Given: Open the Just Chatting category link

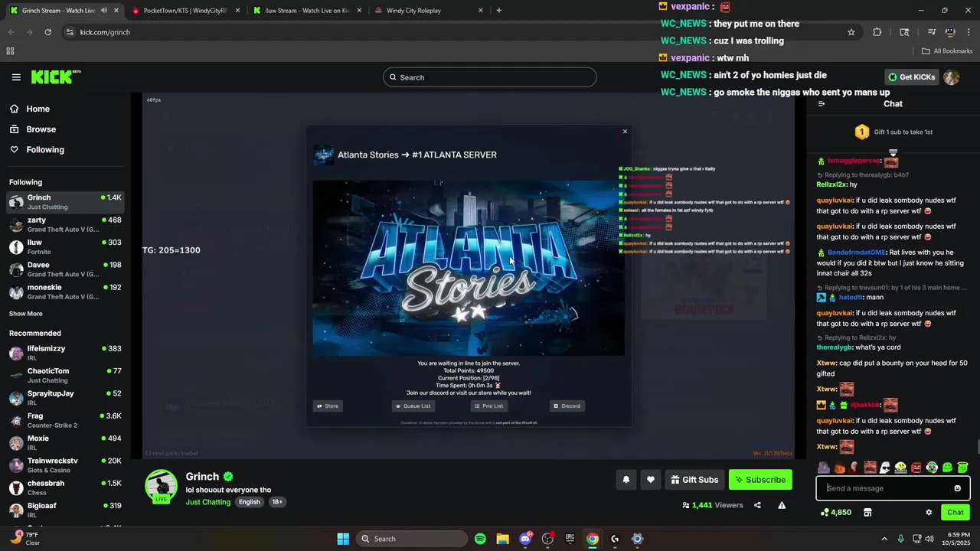Looking at the screenshot, I should [207, 502].
